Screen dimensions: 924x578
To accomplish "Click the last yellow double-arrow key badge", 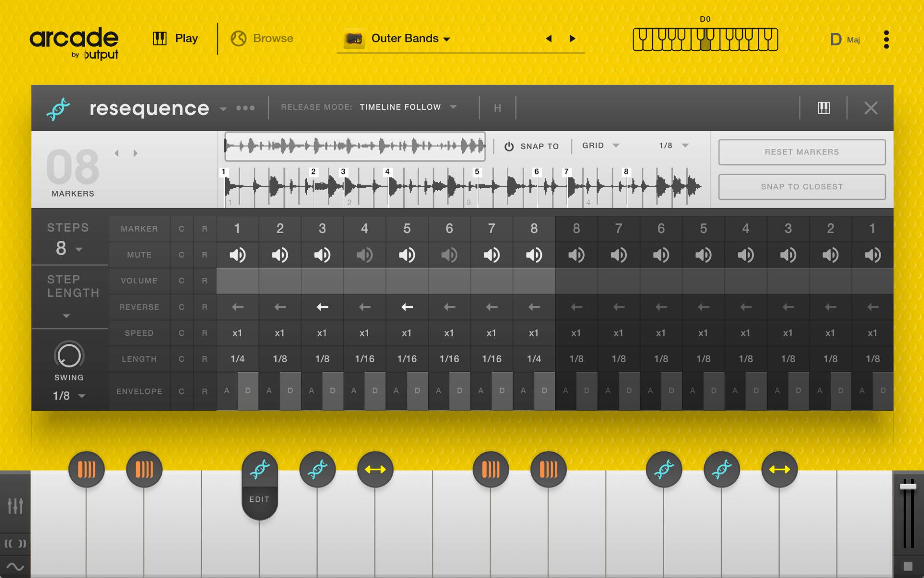I will pos(780,469).
